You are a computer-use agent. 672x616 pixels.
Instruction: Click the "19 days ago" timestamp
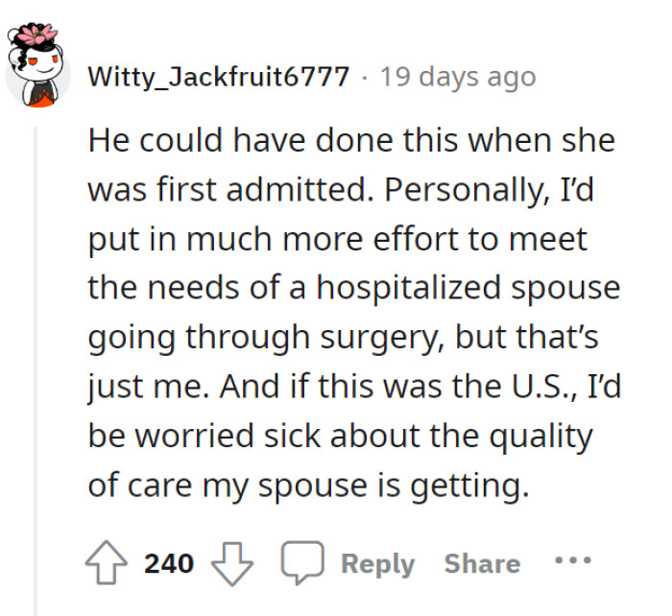pyautogui.click(x=458, y=77)
